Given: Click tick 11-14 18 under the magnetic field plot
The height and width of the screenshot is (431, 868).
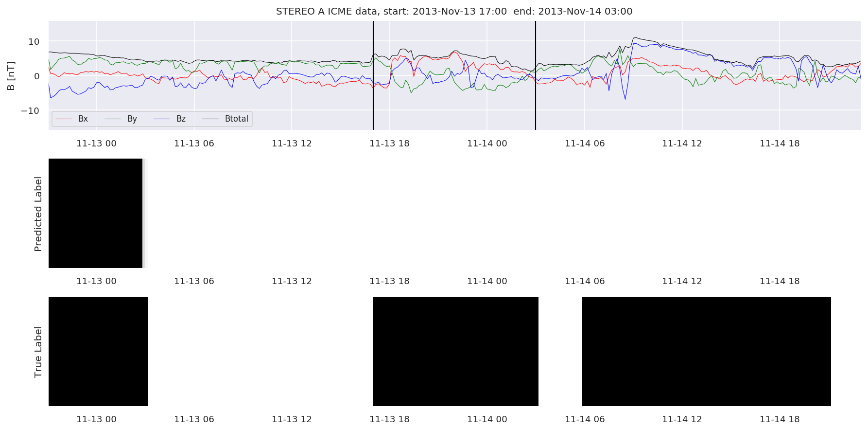Looking at the screenshot, I should tap(780, 144).
